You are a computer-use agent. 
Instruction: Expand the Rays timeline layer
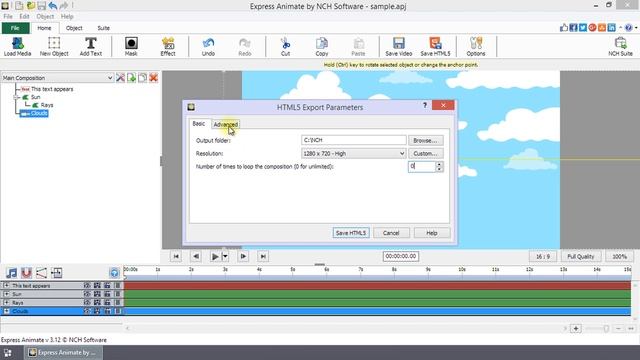(x=7, y=302)
